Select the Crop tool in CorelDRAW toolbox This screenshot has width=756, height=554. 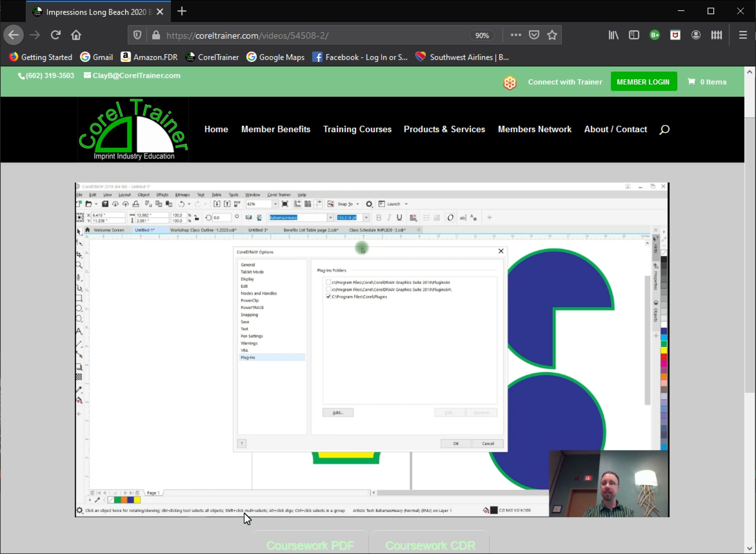(79, 255)
